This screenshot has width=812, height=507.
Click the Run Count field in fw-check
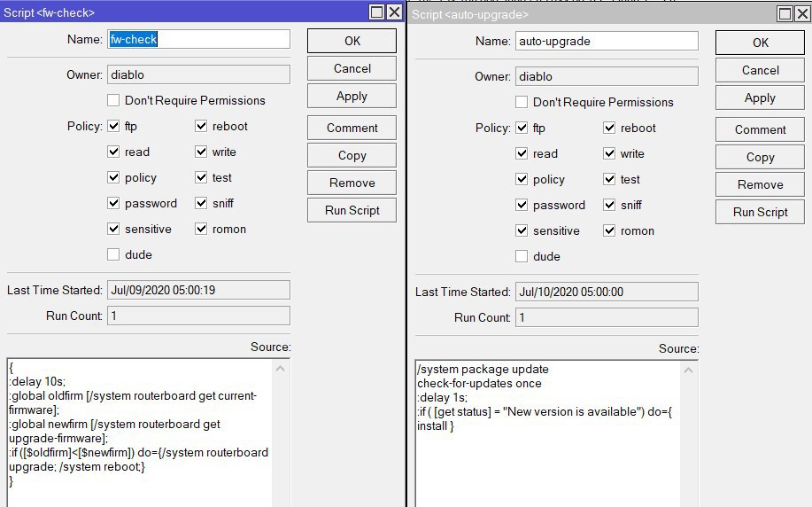(x=199, y=316)
